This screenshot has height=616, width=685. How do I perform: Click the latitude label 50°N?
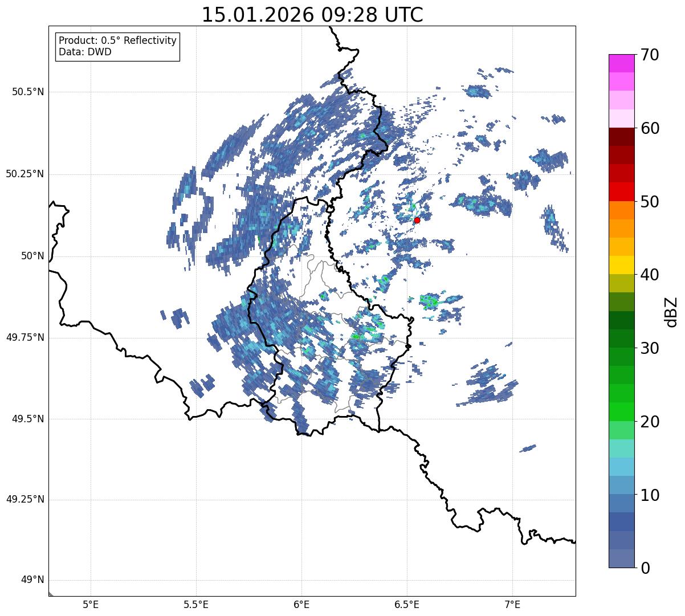pos(32,256)
